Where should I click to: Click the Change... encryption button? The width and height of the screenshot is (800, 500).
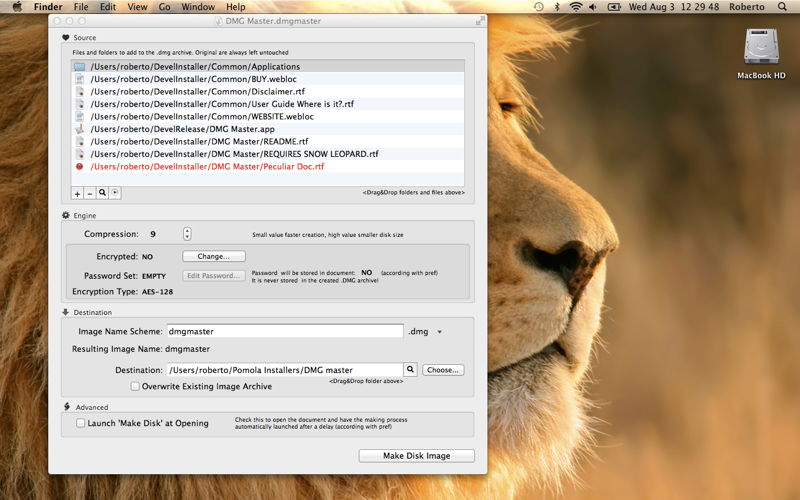click(x=214, y=256)
